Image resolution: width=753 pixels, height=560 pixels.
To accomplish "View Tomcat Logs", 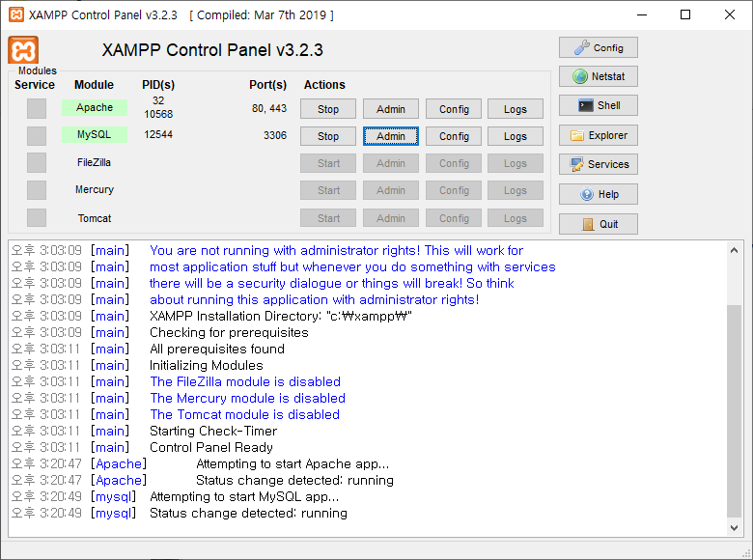I will point(516,218).
